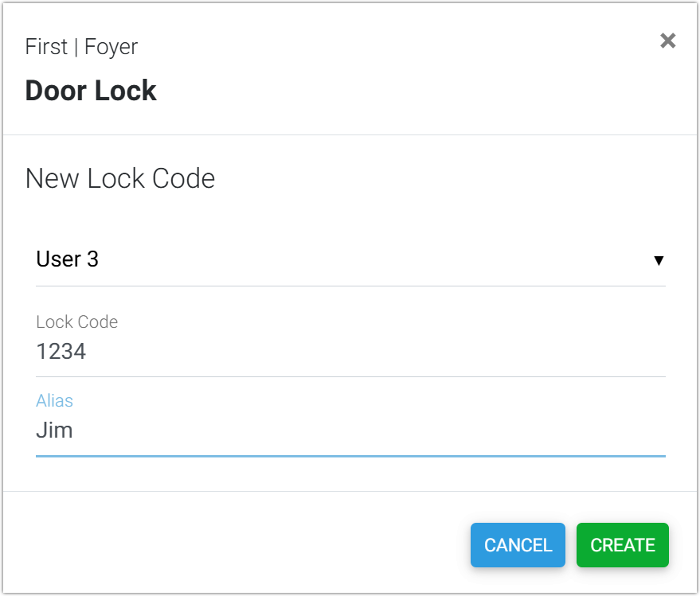The height and width of the screenshot is (596, 700).
Task: Close the Door Lock dialog
Action: (x=667, y=41)
